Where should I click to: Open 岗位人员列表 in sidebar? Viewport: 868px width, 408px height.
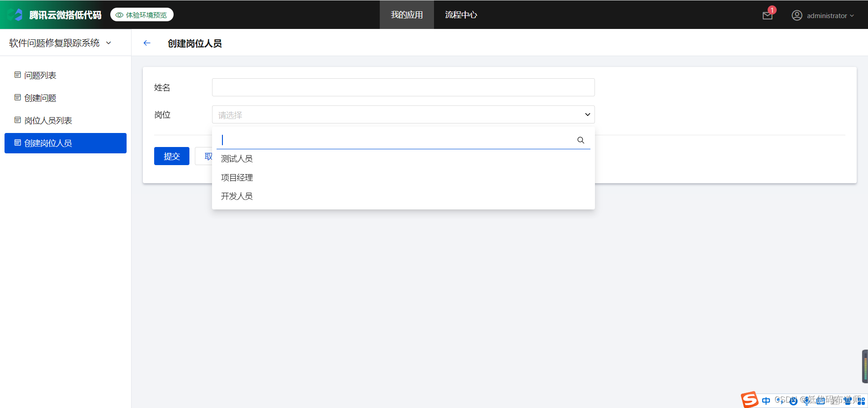click(66, 120)
